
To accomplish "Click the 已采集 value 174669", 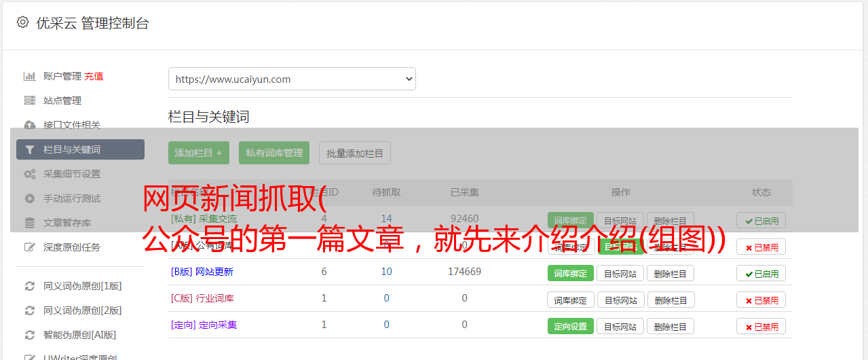I will point(464,272).
